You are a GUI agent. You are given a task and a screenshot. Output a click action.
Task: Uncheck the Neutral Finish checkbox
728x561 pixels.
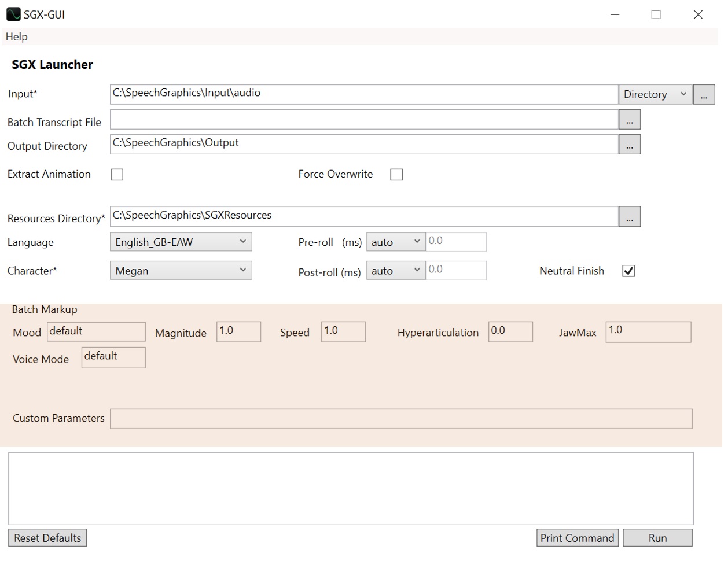tap(628, 271)
